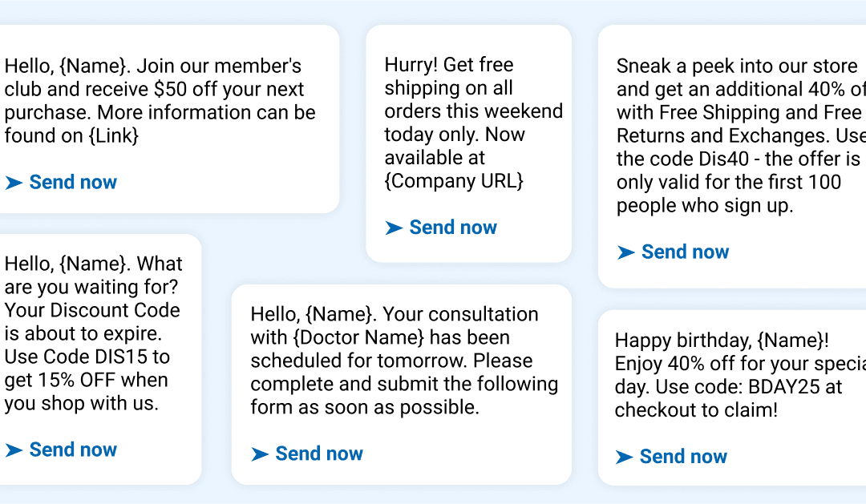Click the send arrow icon in the DIS15 discount card
The height and width of the screenshot is (504, 866).
click(14, 450)
